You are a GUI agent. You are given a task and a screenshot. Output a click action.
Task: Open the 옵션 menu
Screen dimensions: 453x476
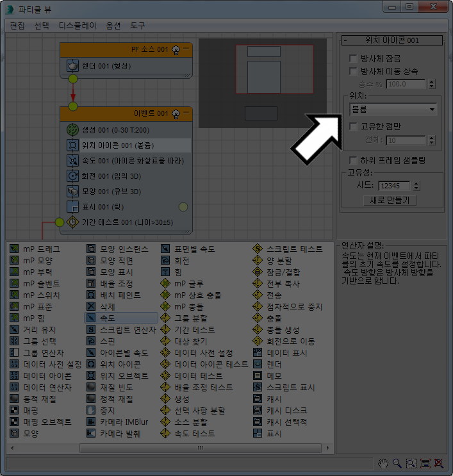click(x=113, y=26)
